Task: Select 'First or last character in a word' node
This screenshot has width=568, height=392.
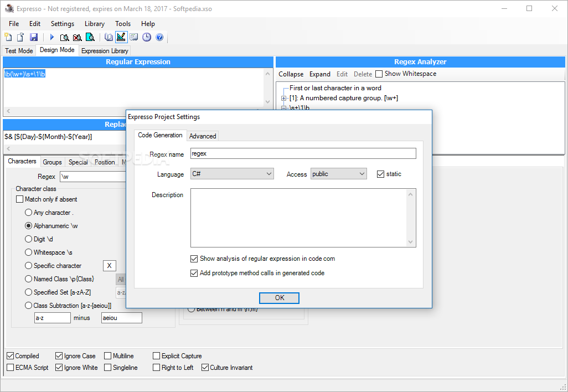Action: 335,88
